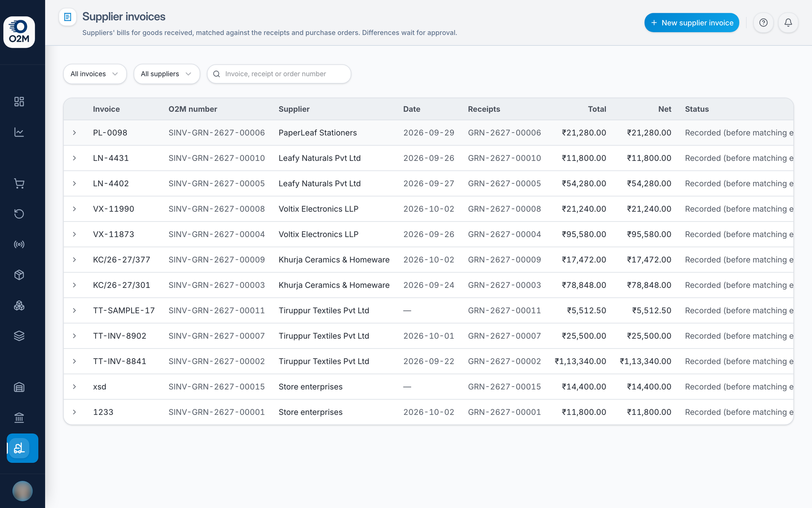Click receipt GRN-2627-00006 in first row

504,133
